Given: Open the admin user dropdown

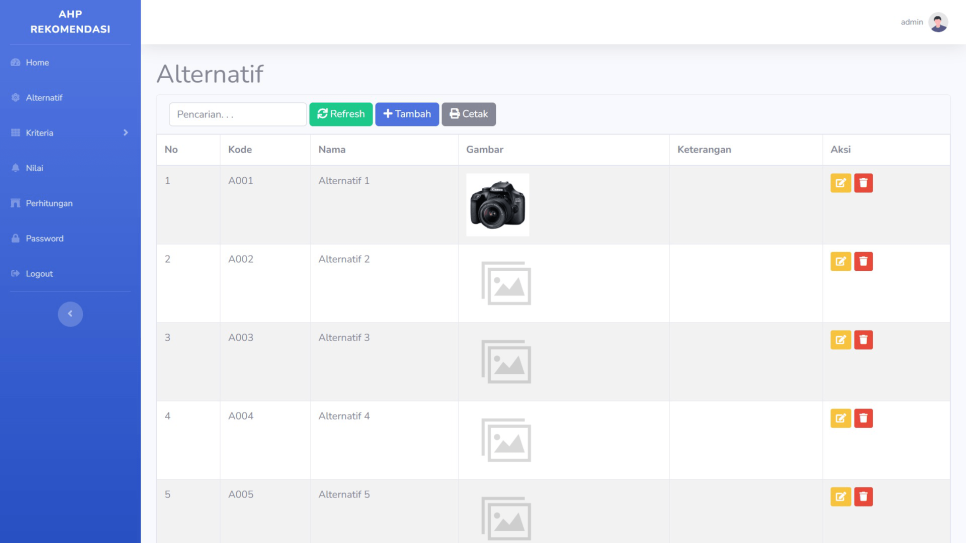Looking at the screenshot, I should tap(912, 22).
